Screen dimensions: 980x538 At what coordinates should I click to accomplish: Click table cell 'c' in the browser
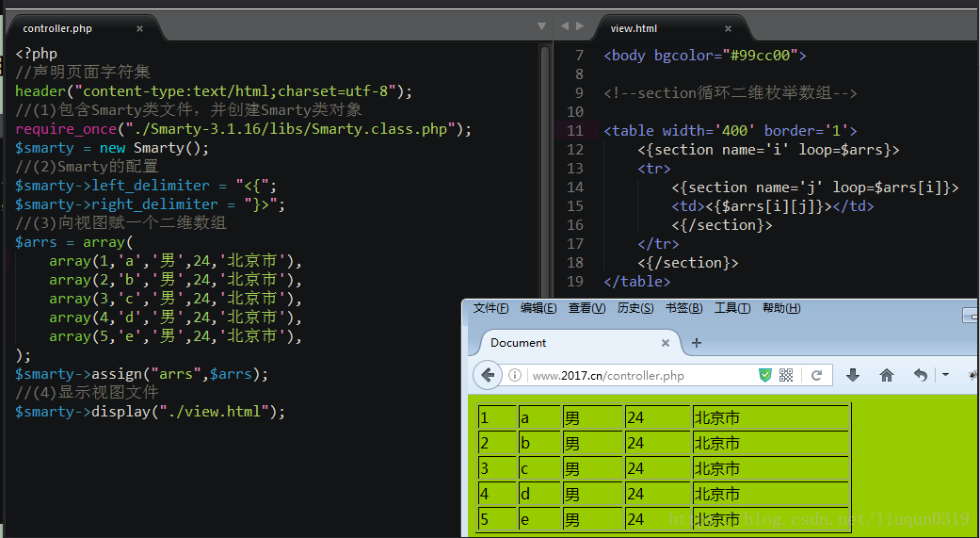click(539, 468)
